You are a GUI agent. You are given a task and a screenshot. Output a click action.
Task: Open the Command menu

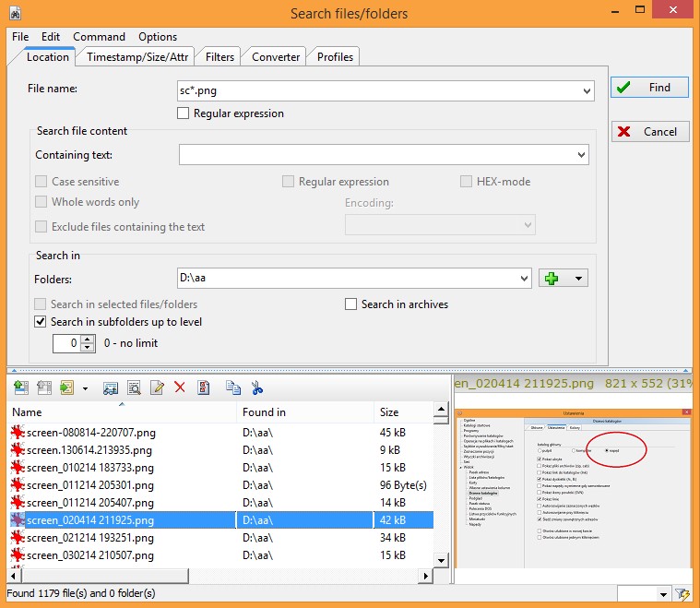[x=99, y=37]
